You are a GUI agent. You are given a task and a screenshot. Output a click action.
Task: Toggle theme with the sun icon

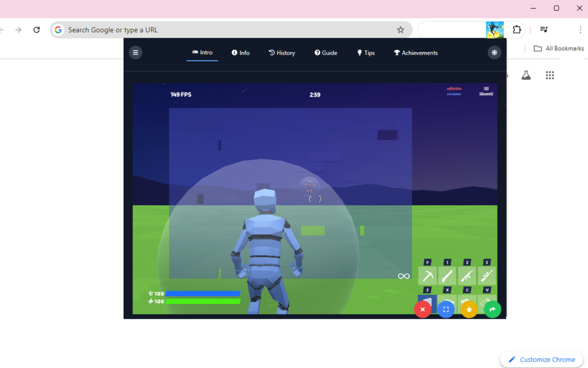coord(494,52)
